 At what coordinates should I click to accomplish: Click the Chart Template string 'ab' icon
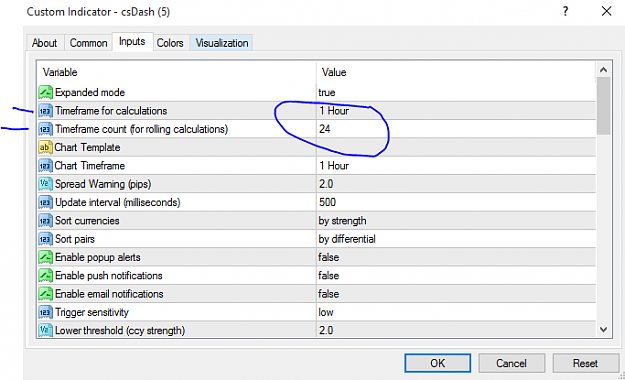coord(45,147)
